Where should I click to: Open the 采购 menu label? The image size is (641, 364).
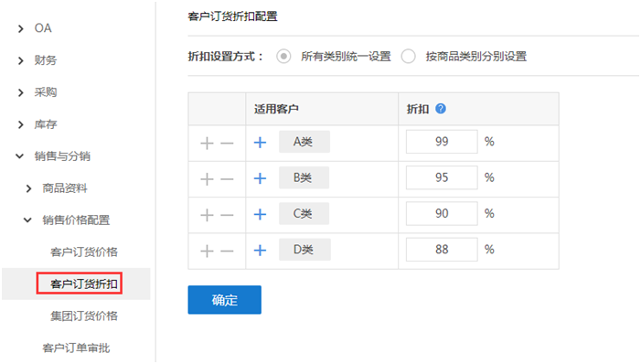click(x=46, y=92)
